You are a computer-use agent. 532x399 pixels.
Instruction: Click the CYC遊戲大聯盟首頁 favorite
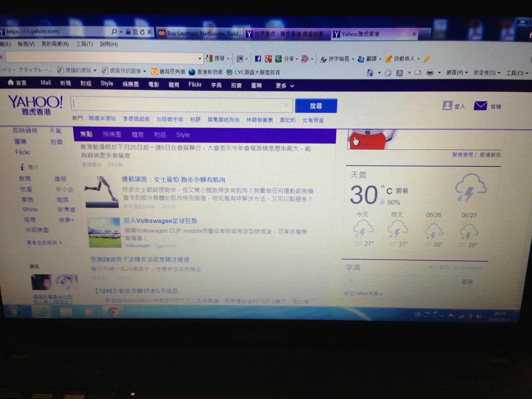tap(254, 72)
